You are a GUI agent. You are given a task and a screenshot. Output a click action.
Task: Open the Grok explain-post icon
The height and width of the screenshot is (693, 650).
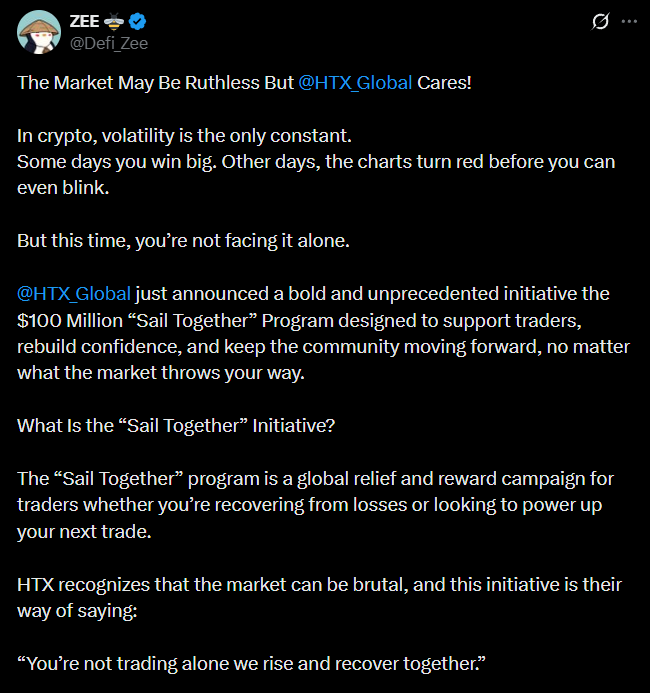pyautogui.click(x=600, y=21)
